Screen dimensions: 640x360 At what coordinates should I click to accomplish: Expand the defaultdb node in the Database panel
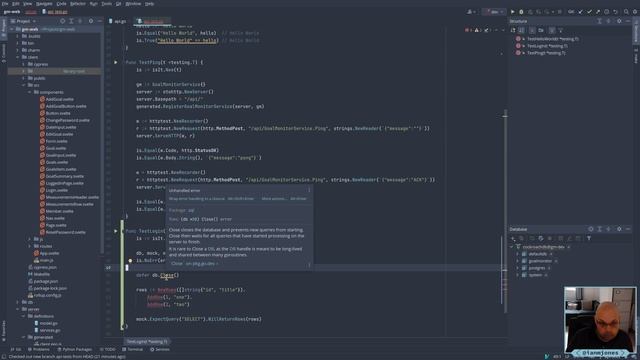[518, 254]
